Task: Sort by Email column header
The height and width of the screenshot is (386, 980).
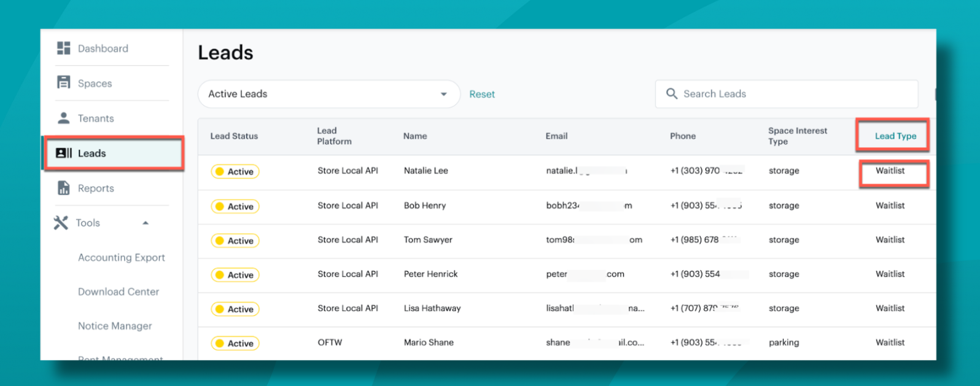Action: coord(556,136)
